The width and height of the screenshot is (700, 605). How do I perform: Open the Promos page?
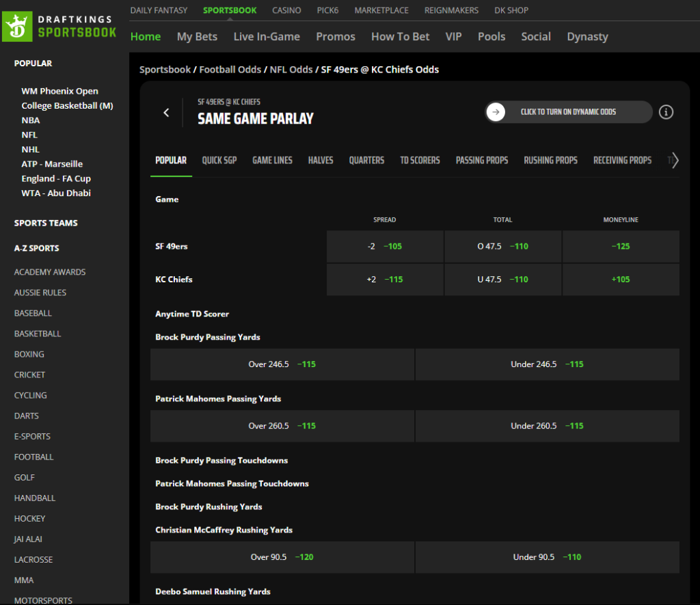[335, 37]
